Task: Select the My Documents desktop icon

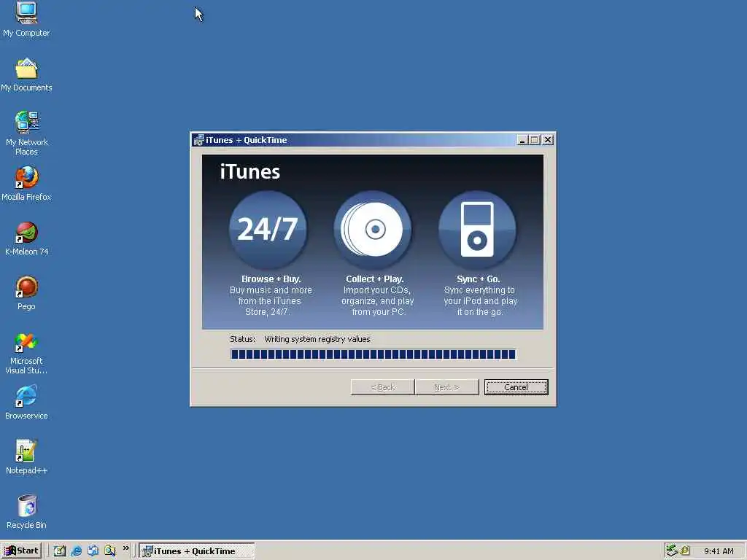Action: (26, 75)
